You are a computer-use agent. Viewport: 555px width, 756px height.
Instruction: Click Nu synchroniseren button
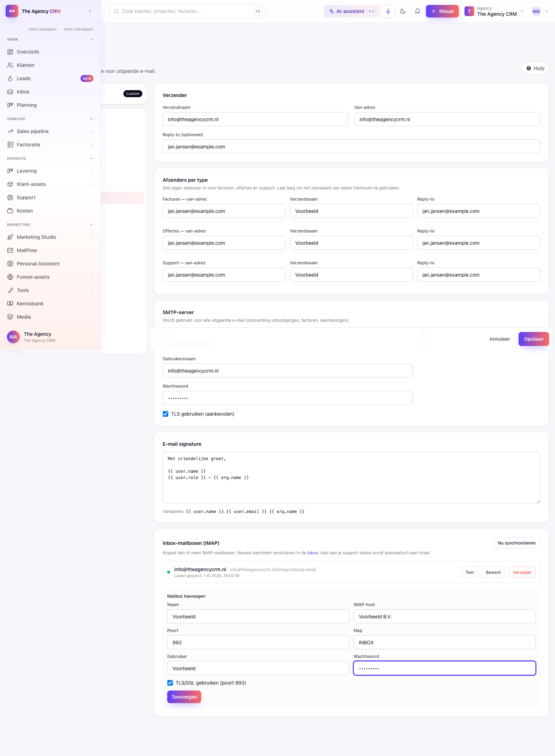coord(517,543)
